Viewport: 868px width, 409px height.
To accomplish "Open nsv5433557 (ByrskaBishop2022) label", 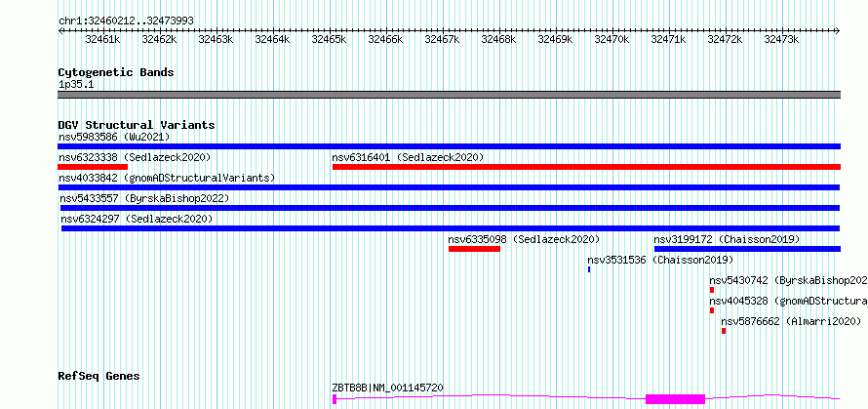I will (144, 198).
